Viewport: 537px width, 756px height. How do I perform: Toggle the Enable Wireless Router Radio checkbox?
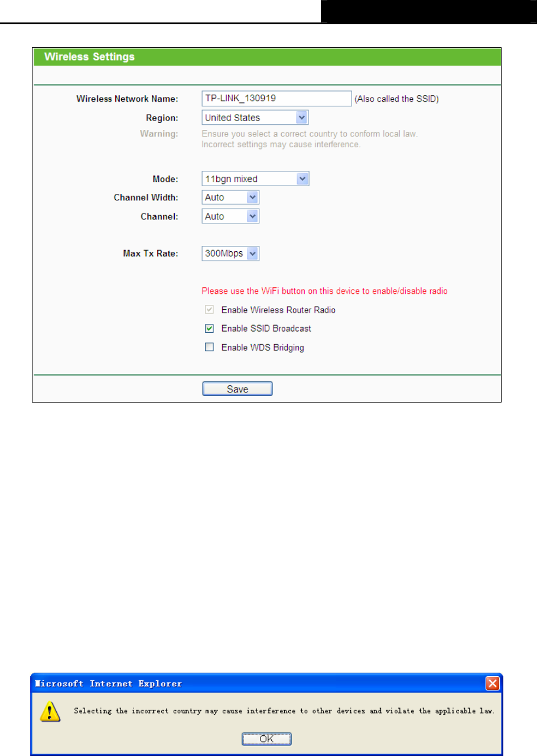pos(209,310)
